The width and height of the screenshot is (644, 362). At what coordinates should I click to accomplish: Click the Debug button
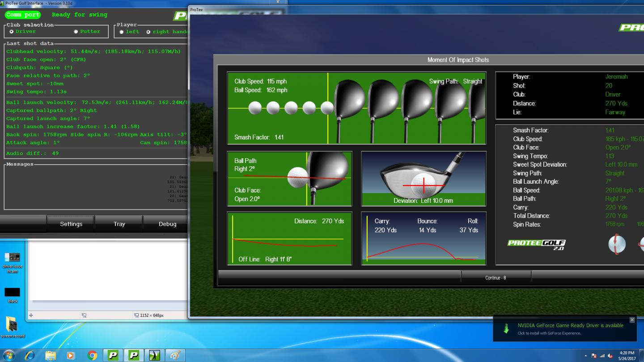pos(167,224)
